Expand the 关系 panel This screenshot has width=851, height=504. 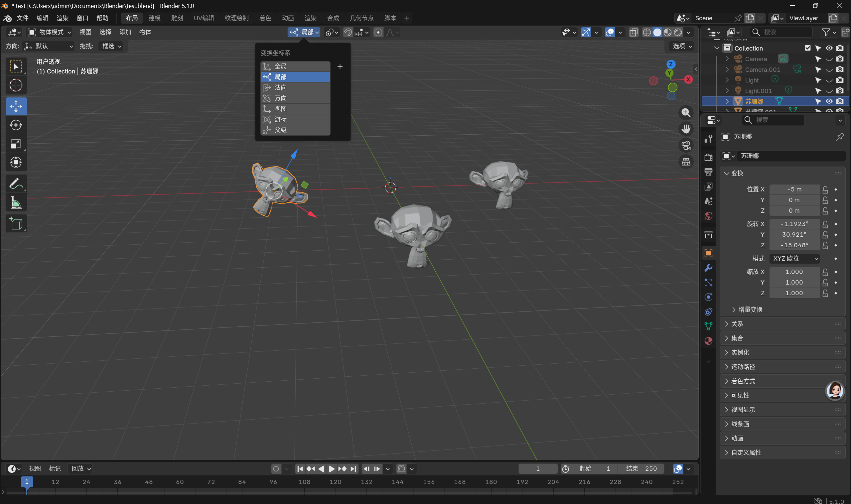coord(737,324)
